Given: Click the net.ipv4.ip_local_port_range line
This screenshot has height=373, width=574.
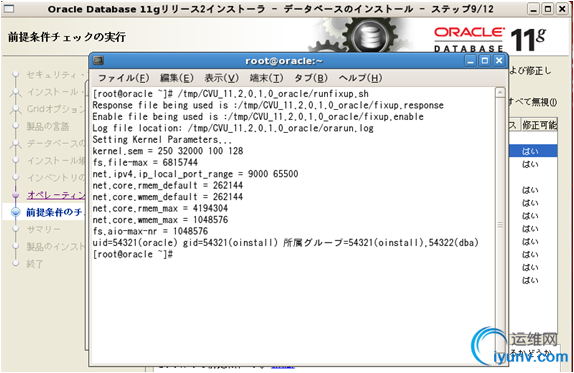Looking at the screenshot, I should tap(195, 174).
